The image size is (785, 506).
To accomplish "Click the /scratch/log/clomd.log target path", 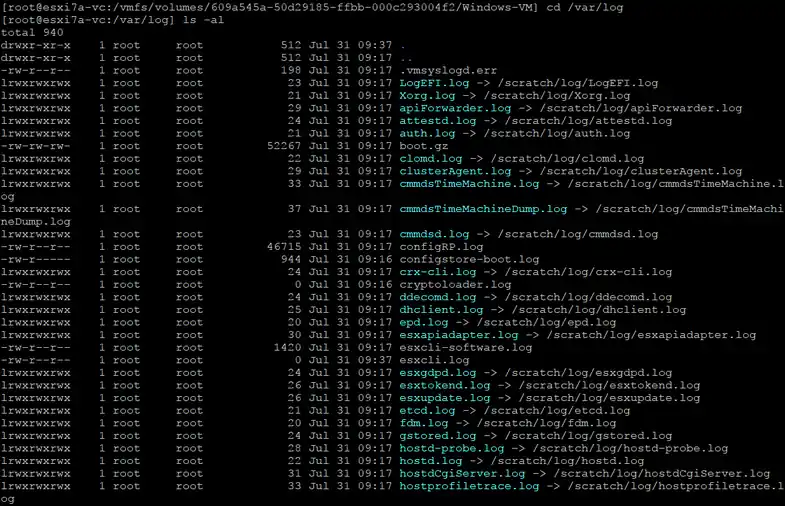I will 567,159.
